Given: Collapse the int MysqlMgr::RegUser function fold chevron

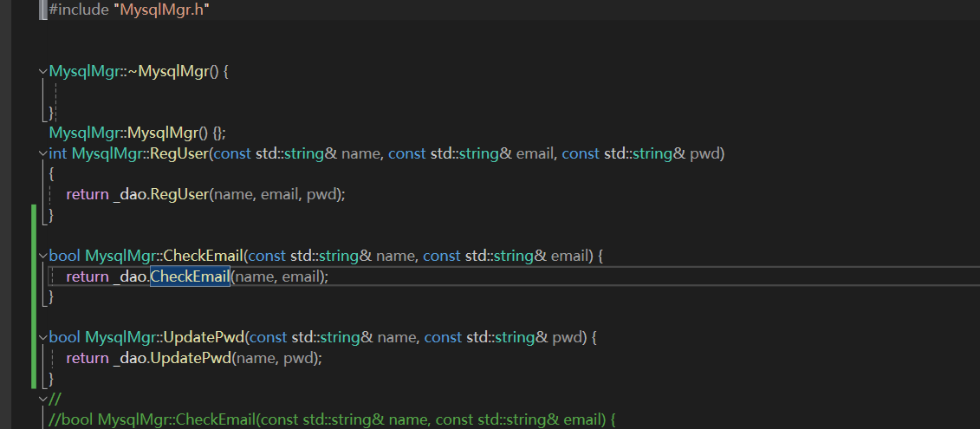Looking at the screenshot, I should pyautogui.click(x=42, y=153).
